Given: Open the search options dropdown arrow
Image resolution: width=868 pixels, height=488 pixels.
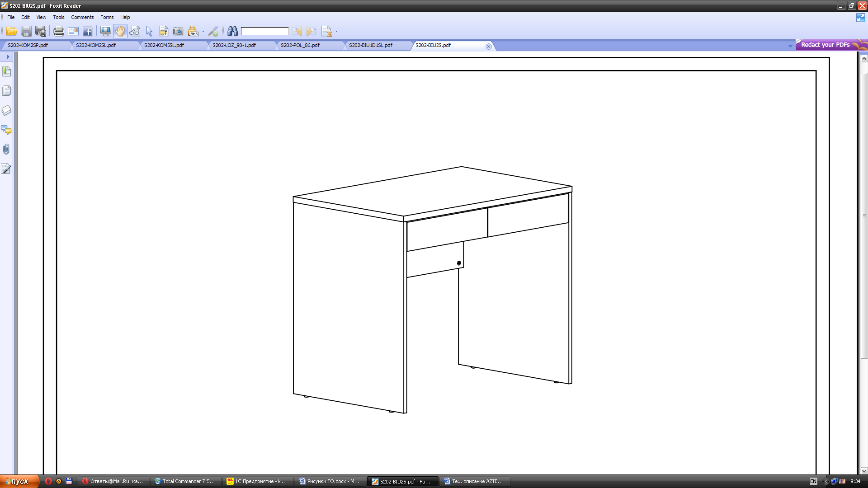Looking at the screenshot, I should (x=336, y=32).
